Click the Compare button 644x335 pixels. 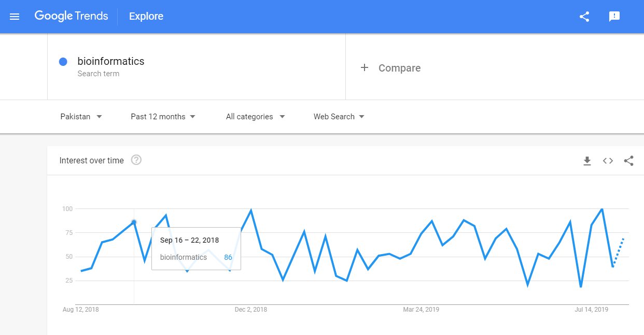pos(399,68)
